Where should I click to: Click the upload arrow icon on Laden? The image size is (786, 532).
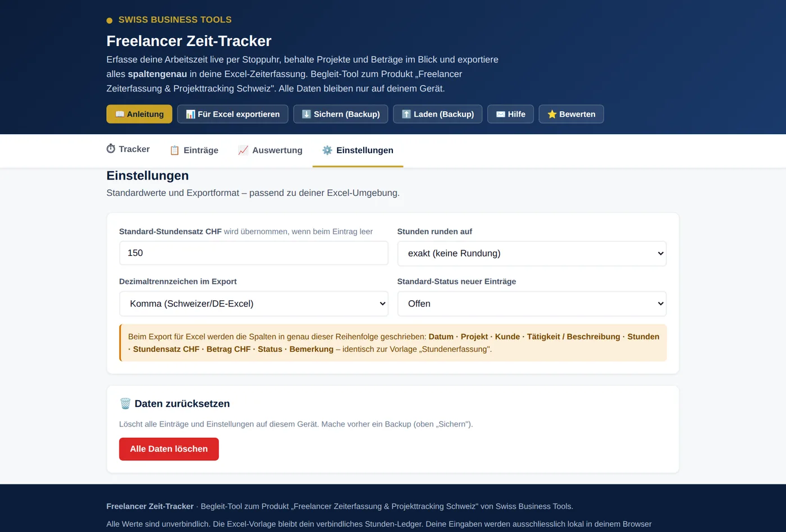406,114
